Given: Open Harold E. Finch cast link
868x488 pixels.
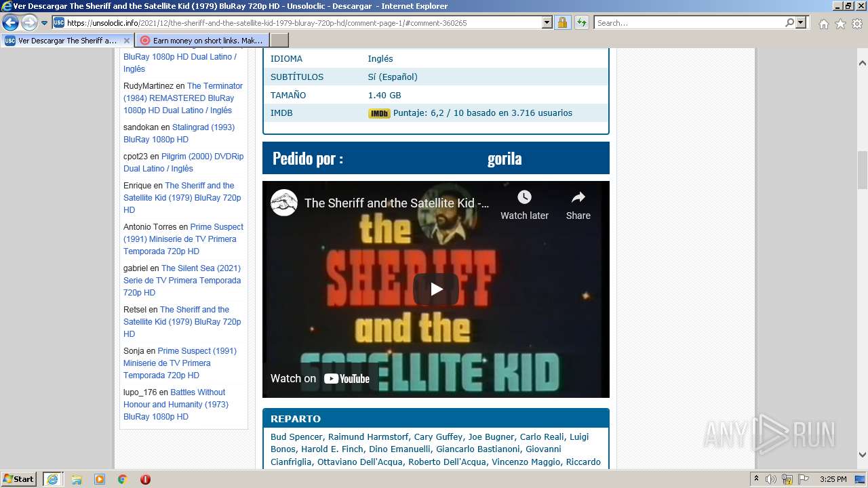Looking at the screenshot, I should pos(332,449).
